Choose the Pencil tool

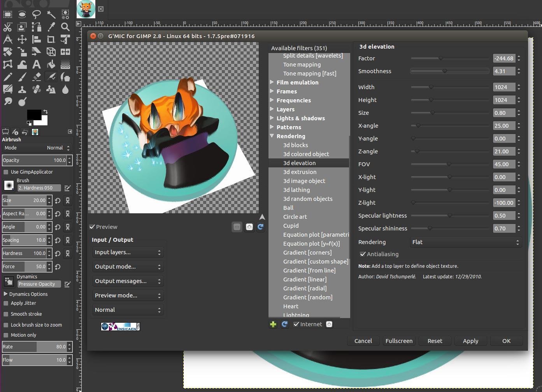click(7, 77)
